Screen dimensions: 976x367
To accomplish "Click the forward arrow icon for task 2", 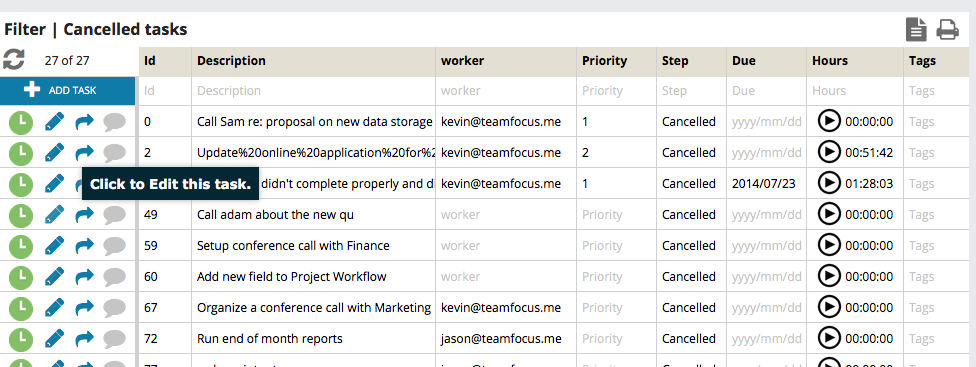I will coord(84,153).
